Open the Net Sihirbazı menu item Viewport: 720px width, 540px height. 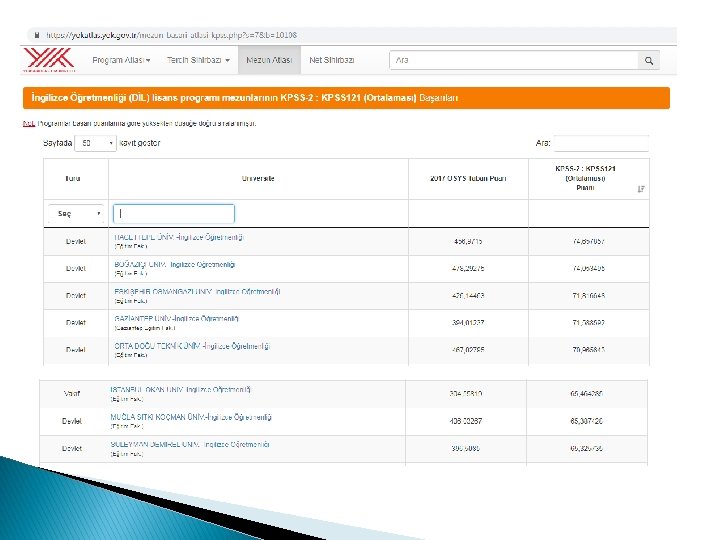coord(332,60)
